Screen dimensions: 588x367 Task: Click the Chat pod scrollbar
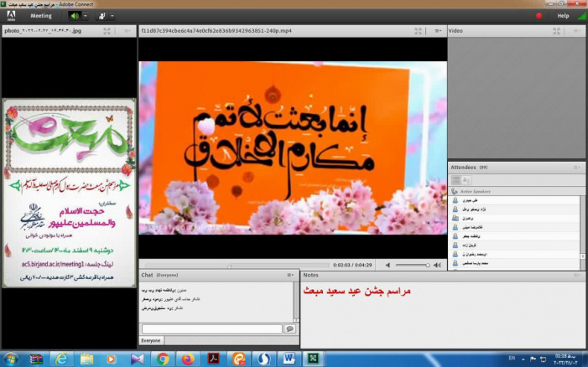pos(296,302)
